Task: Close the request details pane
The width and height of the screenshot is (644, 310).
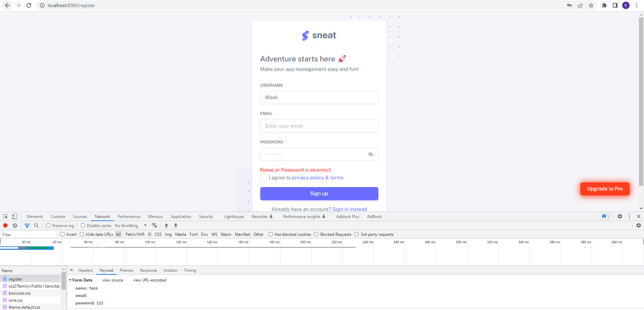Action: click(71, 270)
